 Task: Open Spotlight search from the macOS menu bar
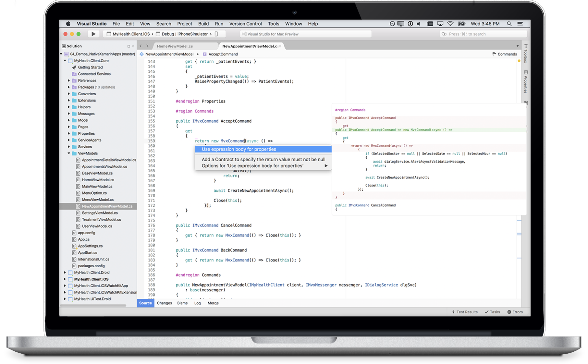pyautogui.click(x=509, y=23)
